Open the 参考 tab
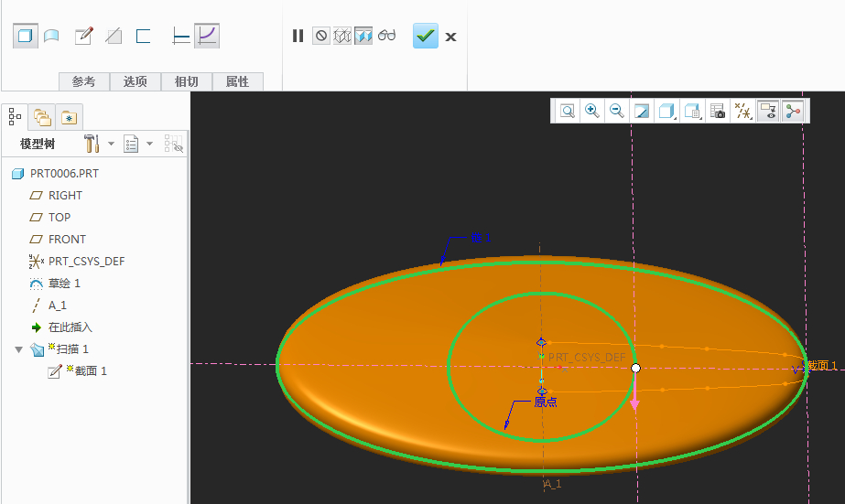The height and width of the screenshot is (504, 845). pyautogui.click(x=83, y=81)
